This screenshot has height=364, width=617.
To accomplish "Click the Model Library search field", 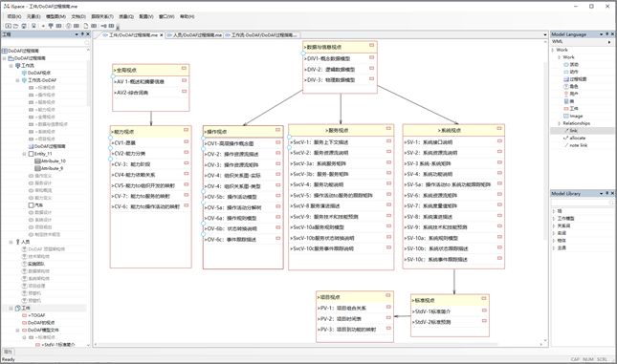I will coord(583,203).
